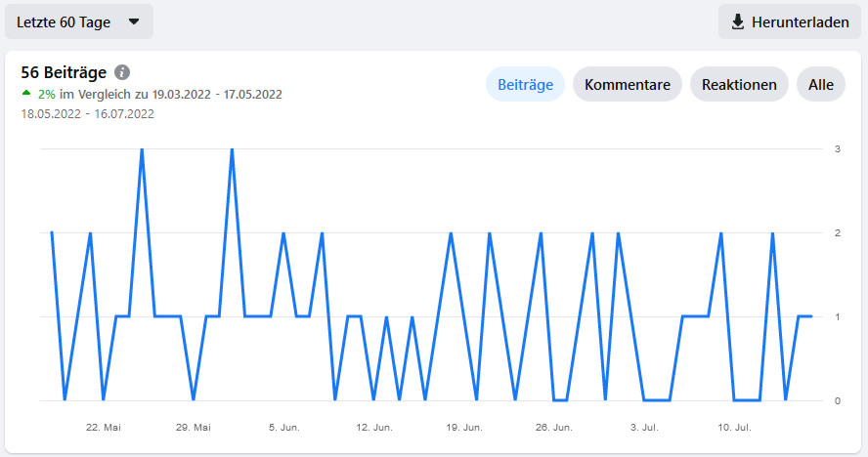Click the 10. Jul. axis label
This screenshot has width=868, height=457.
click(734, 428)
